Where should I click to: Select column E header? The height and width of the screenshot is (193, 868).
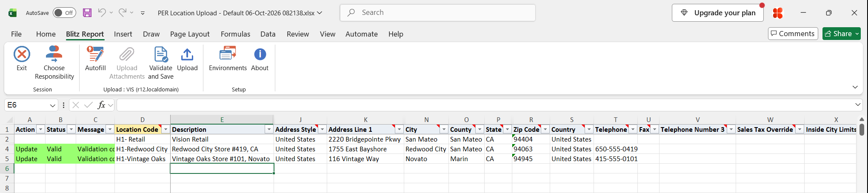(222, 120)
